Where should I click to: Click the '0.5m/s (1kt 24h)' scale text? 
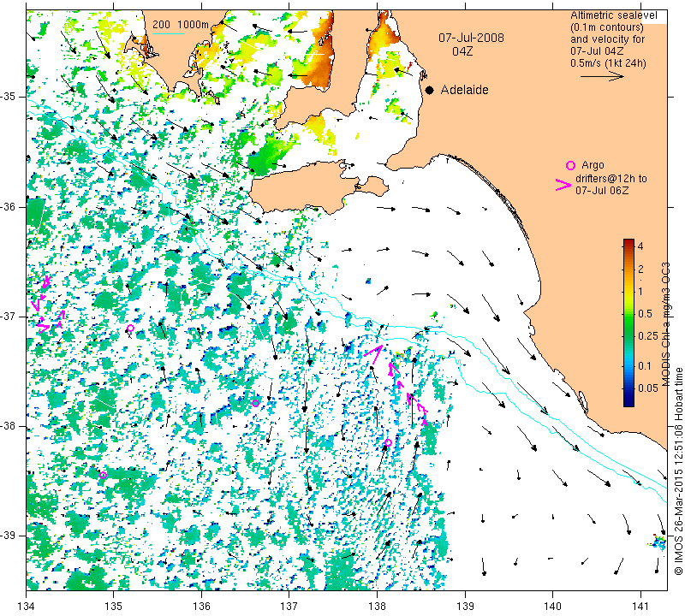pyautogui.click(x=608, y=63)
